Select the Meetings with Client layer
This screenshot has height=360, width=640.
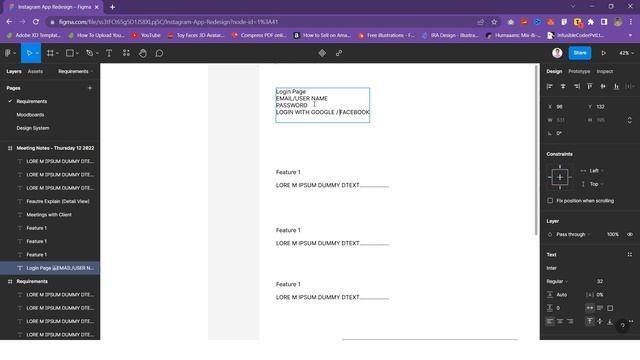pyautogui.click(x=50, y=215)
